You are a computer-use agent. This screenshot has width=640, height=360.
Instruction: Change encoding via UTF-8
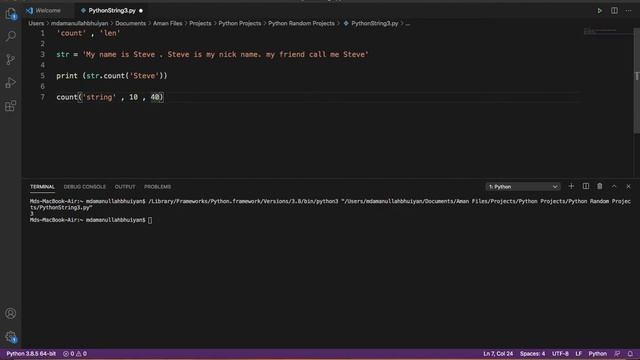(x=560, y=354)
